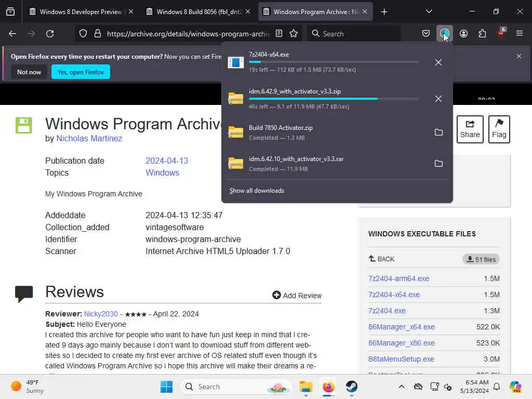Open Nicholas Martinez uploader link

[x=89, y=138]
